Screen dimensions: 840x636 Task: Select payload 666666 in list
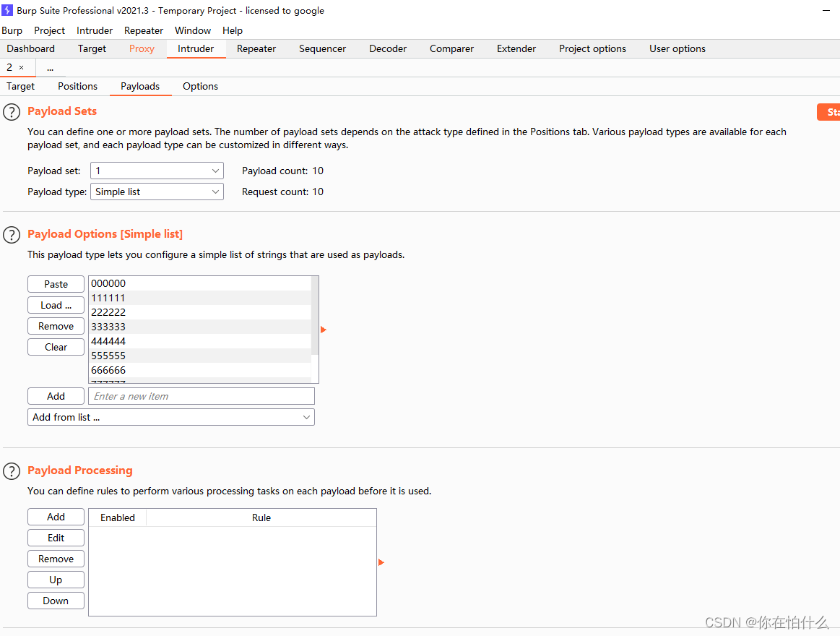pyautogui.click(x=200, y=370)
